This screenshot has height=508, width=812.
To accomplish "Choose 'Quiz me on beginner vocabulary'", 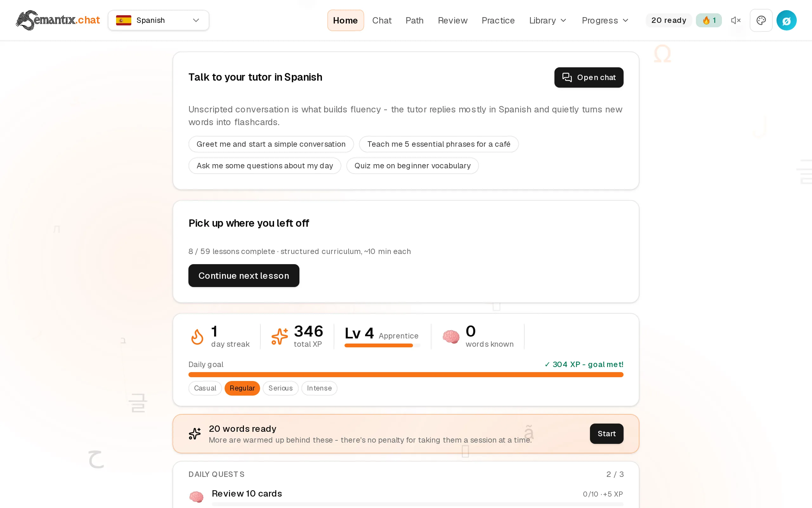I will (412, 166).
